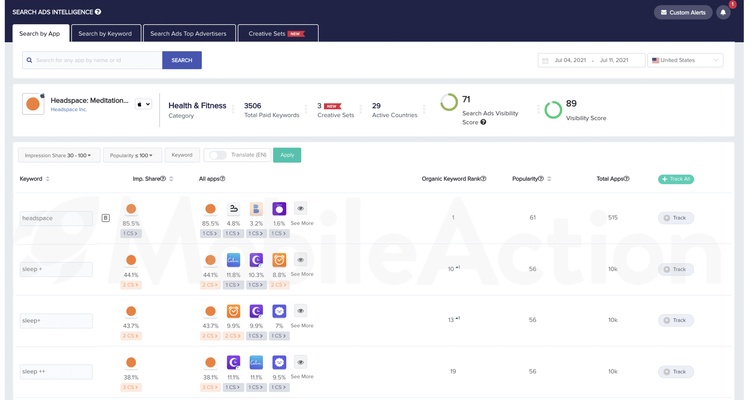Track the sleep ++ keyword
The width and height of the screenshot is (750, 400).
pyautogui.click(x=675, y=371)
